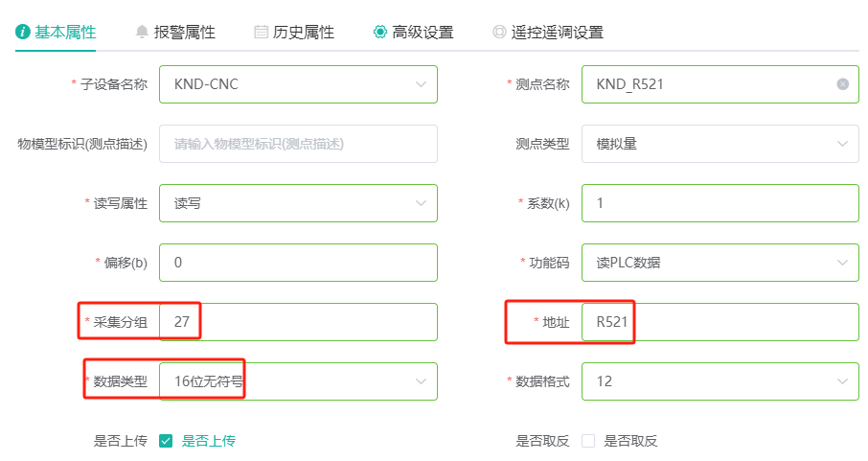This screenshot has height=461, width=868.
Task: Clear the 测点名称 field with the X icon
Action: 842,84
